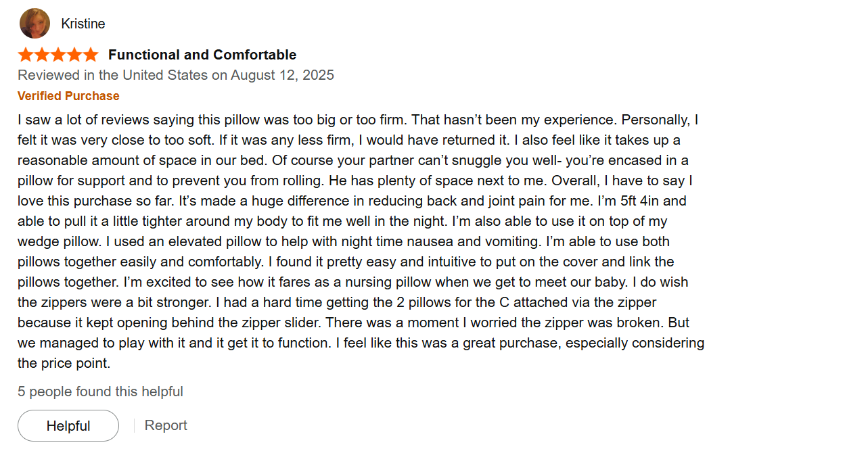This screenshot has height=451, width=868.
Task: Open reviewer name Kristine's profile
Action: tap(83, 24)
